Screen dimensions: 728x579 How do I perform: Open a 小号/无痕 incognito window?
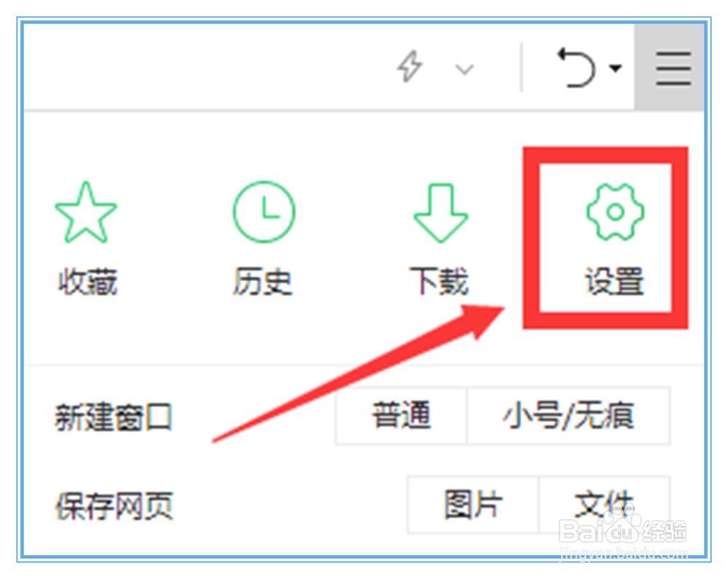pos(569,416)
